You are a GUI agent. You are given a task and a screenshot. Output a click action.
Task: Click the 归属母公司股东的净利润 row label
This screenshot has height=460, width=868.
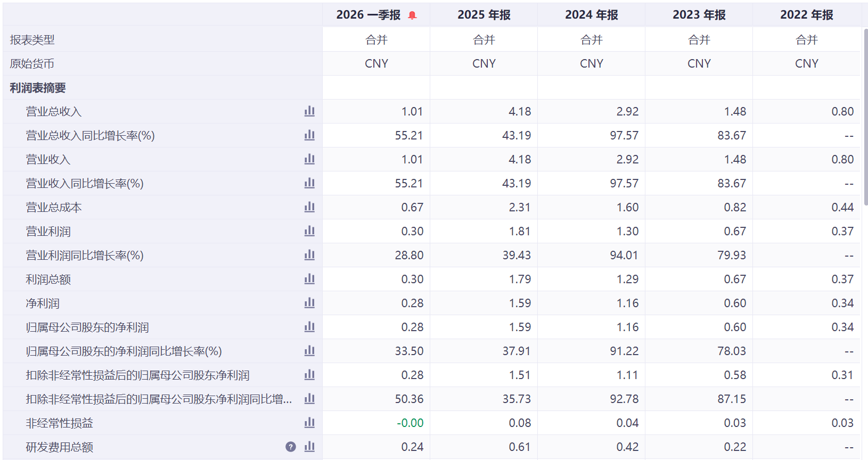click(87, 327)
